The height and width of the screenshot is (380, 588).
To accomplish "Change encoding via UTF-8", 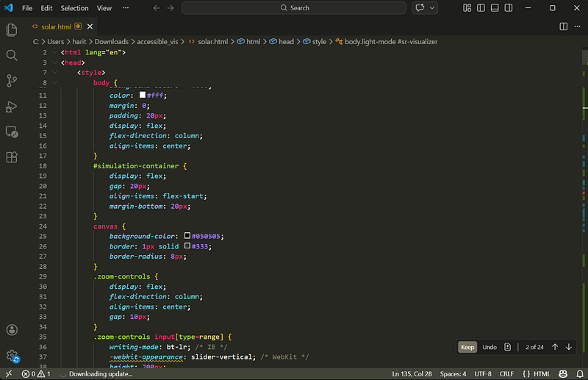I will (x=483, y=373).
